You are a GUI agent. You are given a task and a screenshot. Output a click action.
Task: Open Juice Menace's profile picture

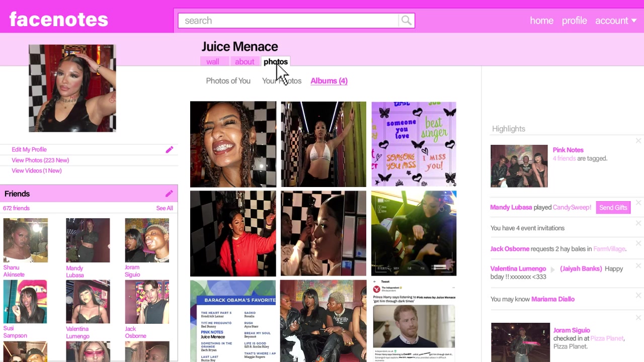click(x=72, y=88)
